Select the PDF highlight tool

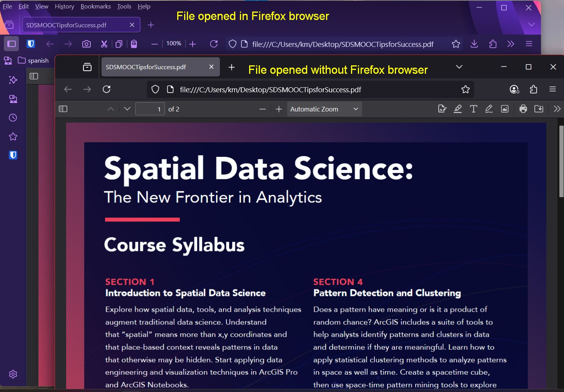[458, 109]
